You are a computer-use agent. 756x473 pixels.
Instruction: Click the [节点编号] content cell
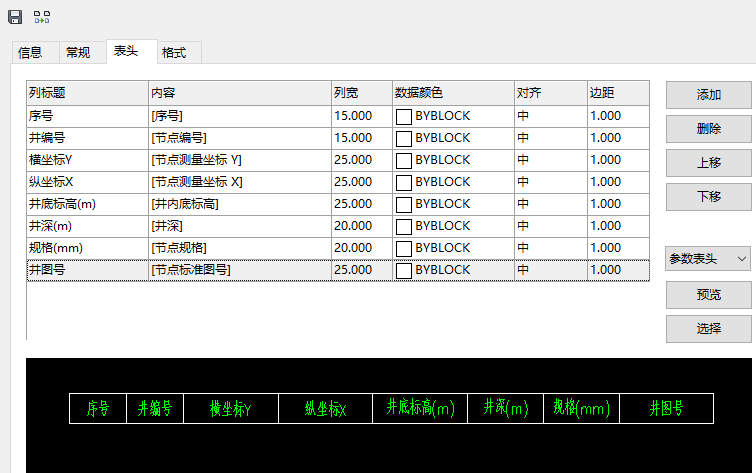click(x=240, y=138)
